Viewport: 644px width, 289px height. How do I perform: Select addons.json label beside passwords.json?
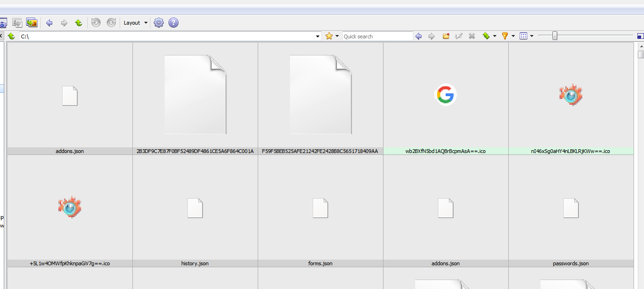446,263
